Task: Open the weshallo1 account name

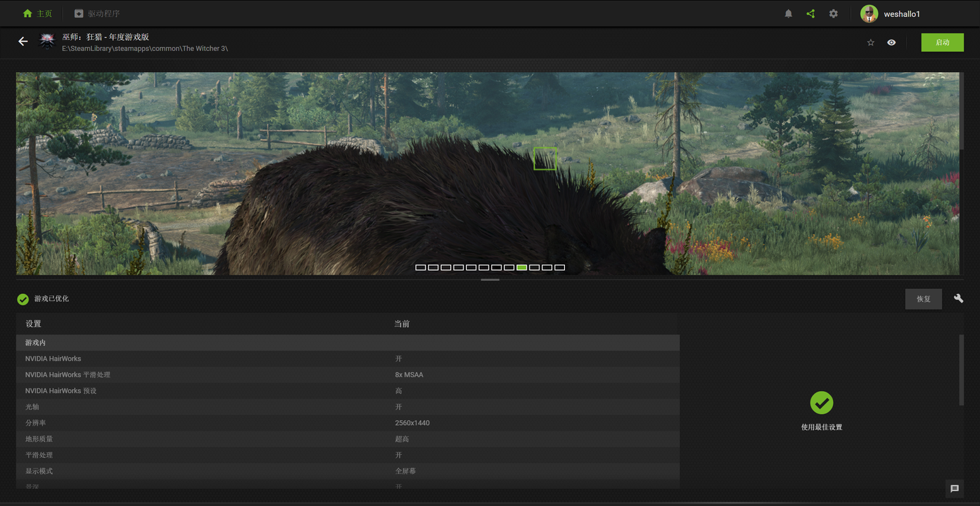Action: (x=902, y=14)
